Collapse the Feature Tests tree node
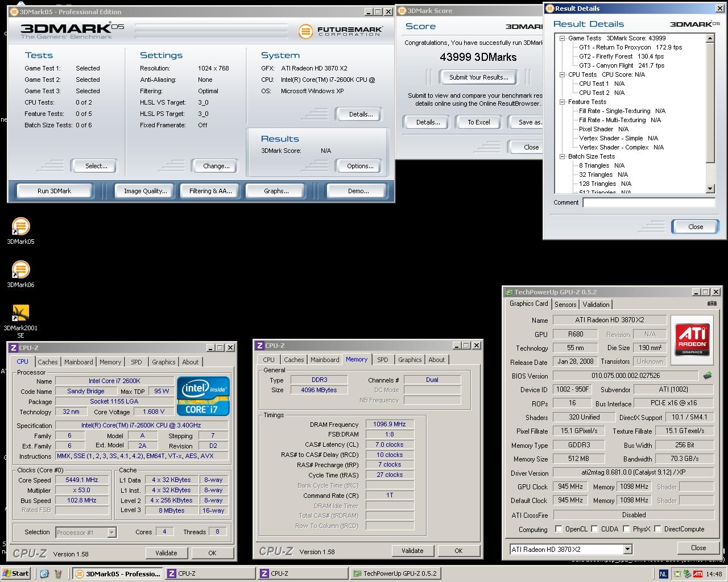 [x=561, y=102]
